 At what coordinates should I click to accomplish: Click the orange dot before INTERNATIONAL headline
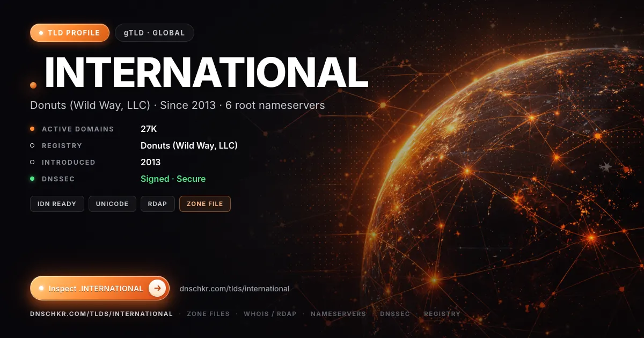[x=33, y=85]
